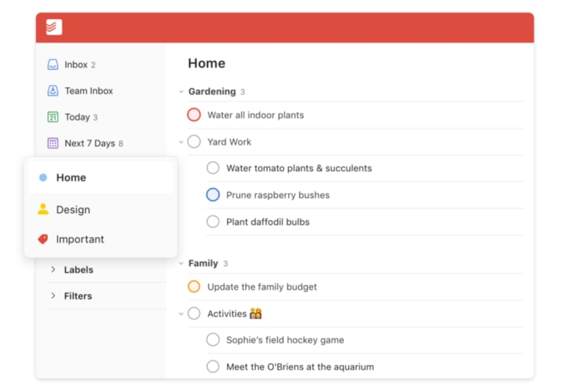Collapse the Family section chevron

pos(181,263)
